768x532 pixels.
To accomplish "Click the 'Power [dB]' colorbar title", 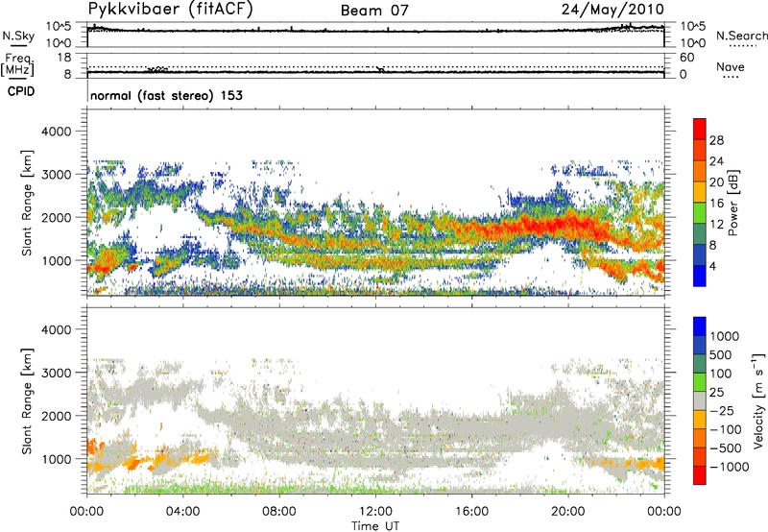I will 733,203.
